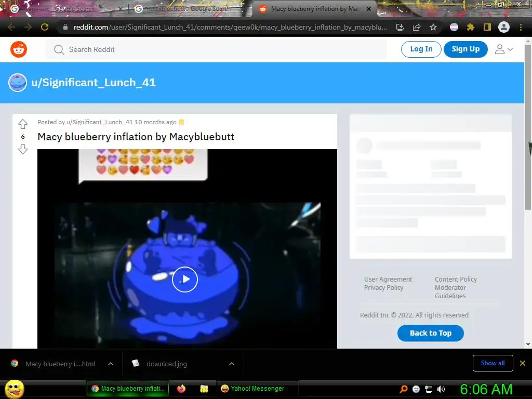Reload the page with refresh icon
Viewport: 532px width, 399px height.
coord(45,27)
